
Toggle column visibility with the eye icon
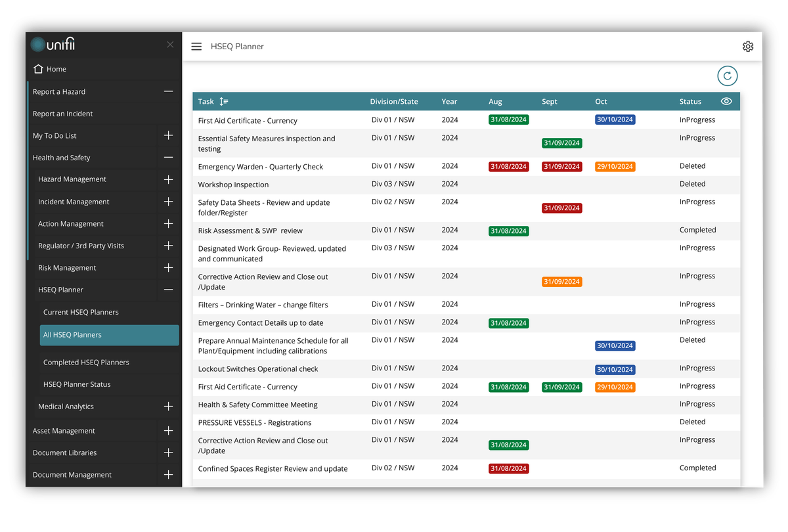pos(726,101)
